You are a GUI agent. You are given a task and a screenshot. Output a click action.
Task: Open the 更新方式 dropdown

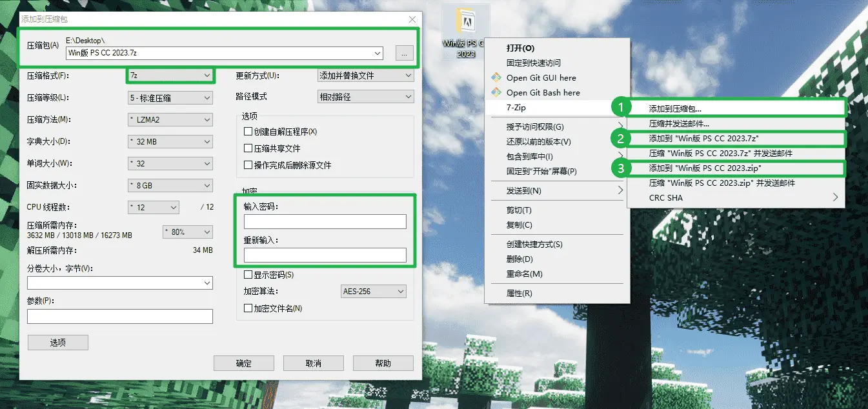click(365, 75)
